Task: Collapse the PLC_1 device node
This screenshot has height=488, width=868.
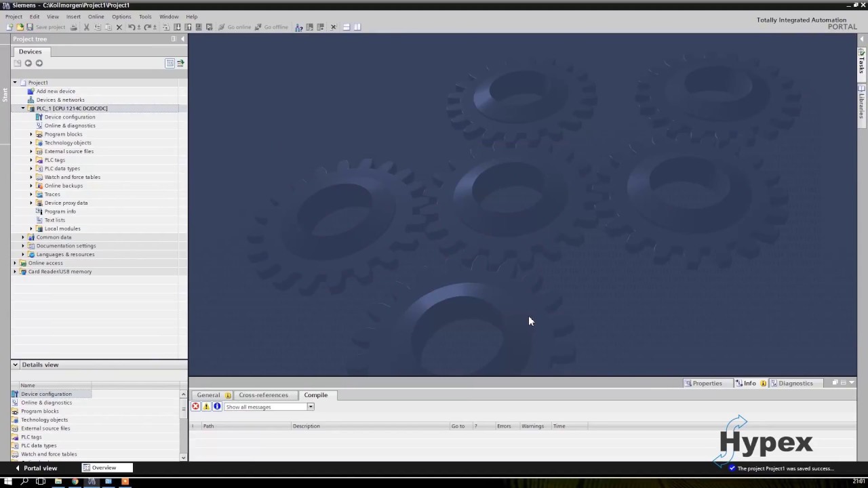Action: pyautogui.click(x=22, y=108)
